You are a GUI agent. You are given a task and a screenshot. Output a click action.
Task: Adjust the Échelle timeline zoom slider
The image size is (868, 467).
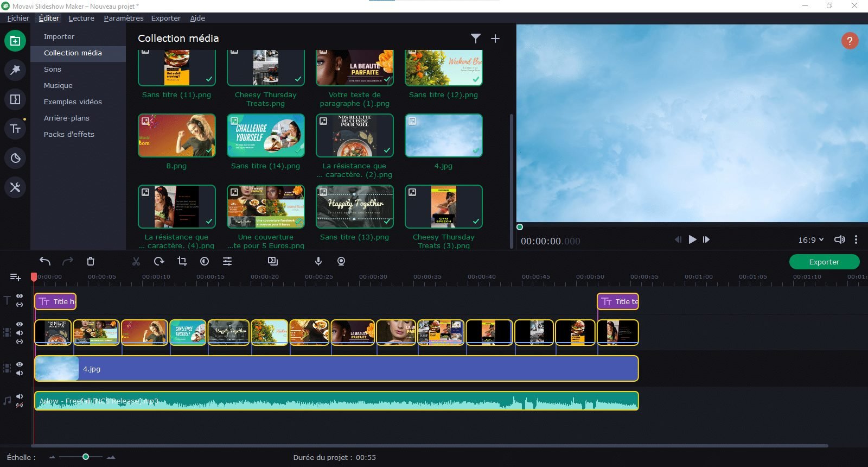click(x=86, y=457)
